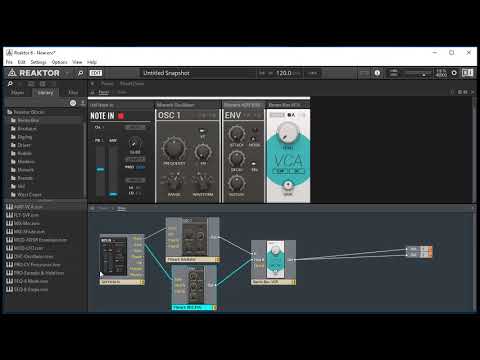
Task: Toggle the ENV Vel switch
Action: [254, 164]
